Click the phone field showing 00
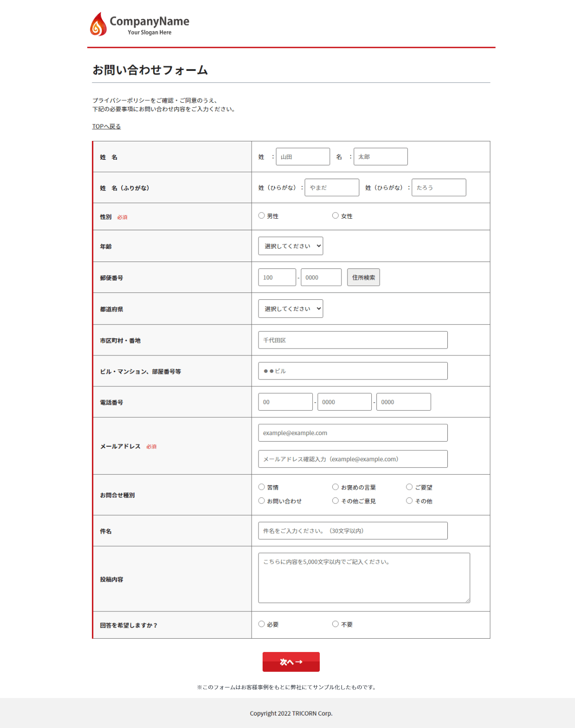The width and height of the screenshot is (575, 728). [285, 402]
